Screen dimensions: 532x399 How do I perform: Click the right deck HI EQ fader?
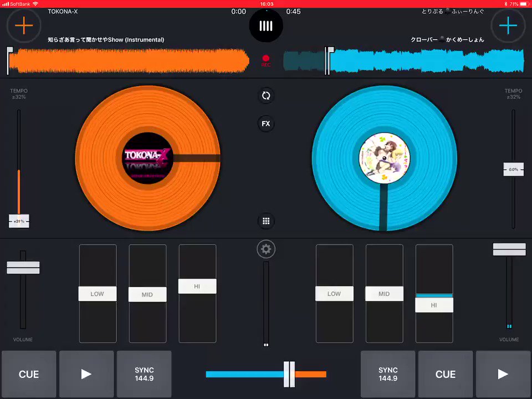(x=434, y=305)
